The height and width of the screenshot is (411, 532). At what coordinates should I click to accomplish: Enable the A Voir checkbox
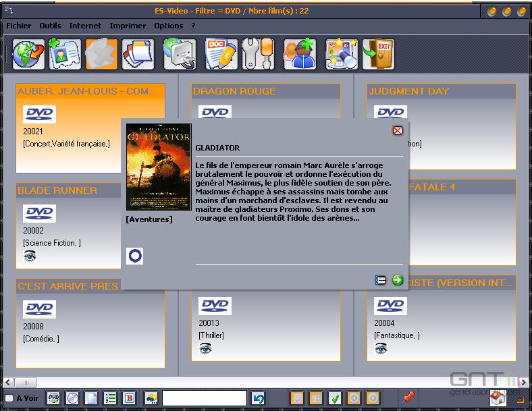point(9,398)
